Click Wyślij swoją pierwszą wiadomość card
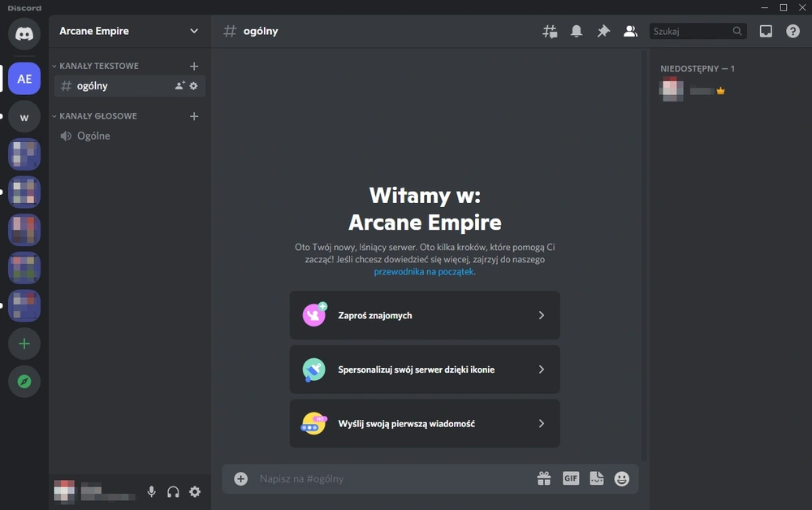Viewport: 812px width, 510px height. 425,424
